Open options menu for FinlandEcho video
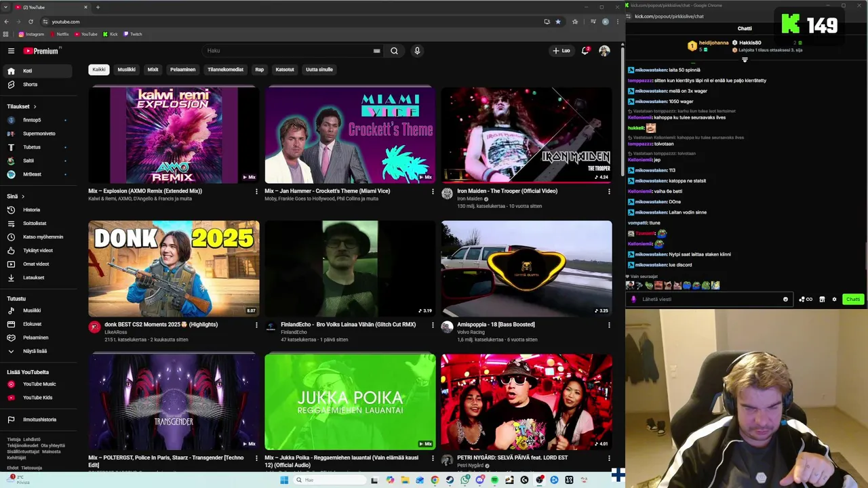Viewport: 868px width, 488px height. tap(432, 325)
